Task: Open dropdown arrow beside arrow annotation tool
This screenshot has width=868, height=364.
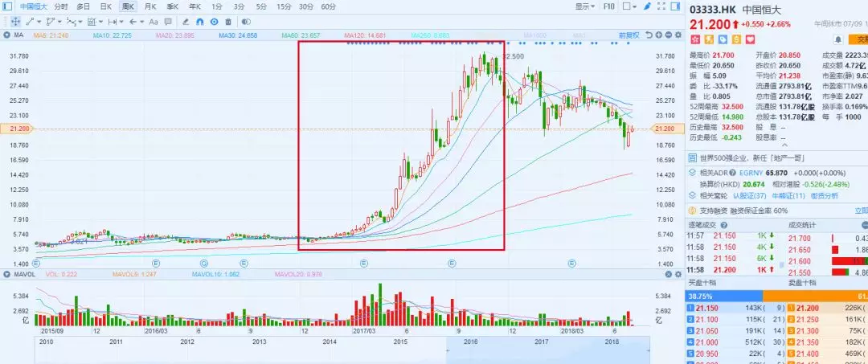Action: pos(141,22)
